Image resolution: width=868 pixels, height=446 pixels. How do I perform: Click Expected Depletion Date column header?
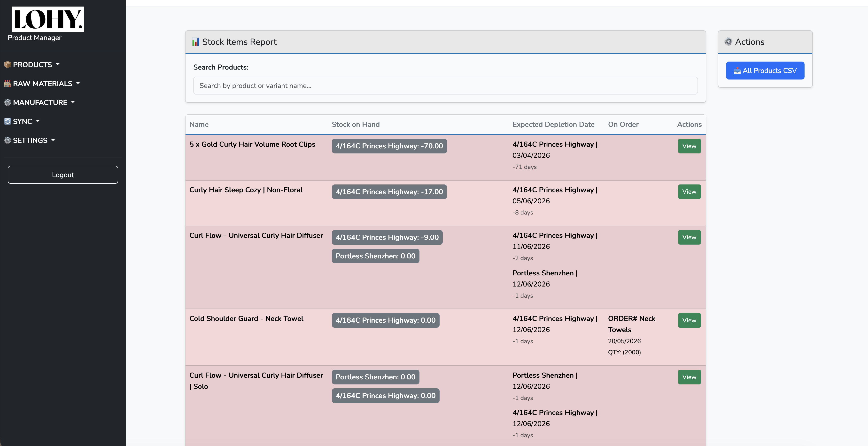553,124
